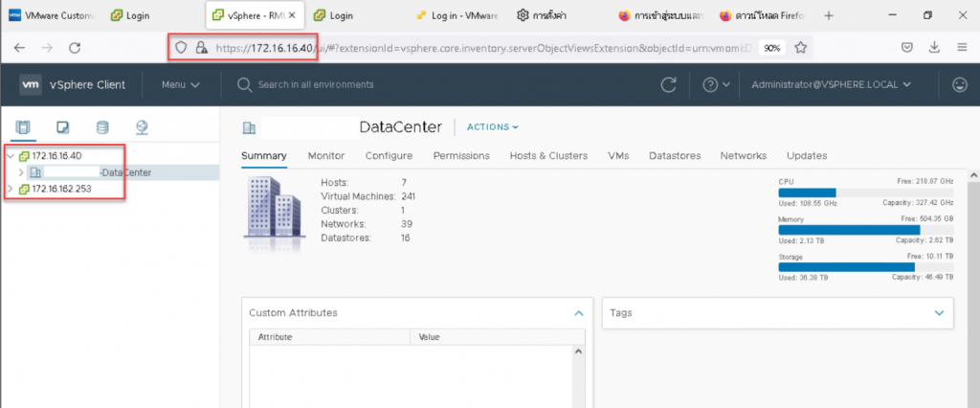Screen dimensions: 980x408
Task: Close the vSphere browser tab
Action: pyautogui.click(x=292, y=15)
